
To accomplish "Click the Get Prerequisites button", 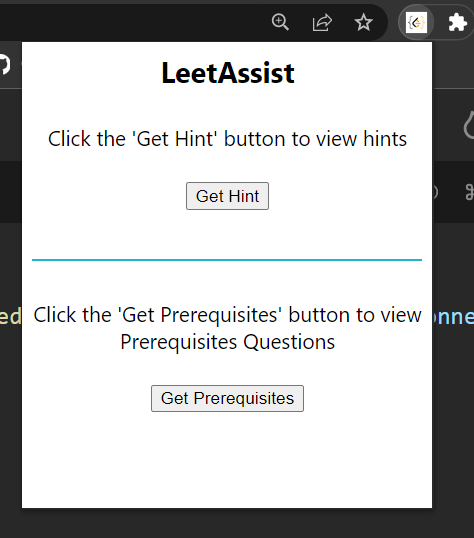I will (x=227, y=398).
